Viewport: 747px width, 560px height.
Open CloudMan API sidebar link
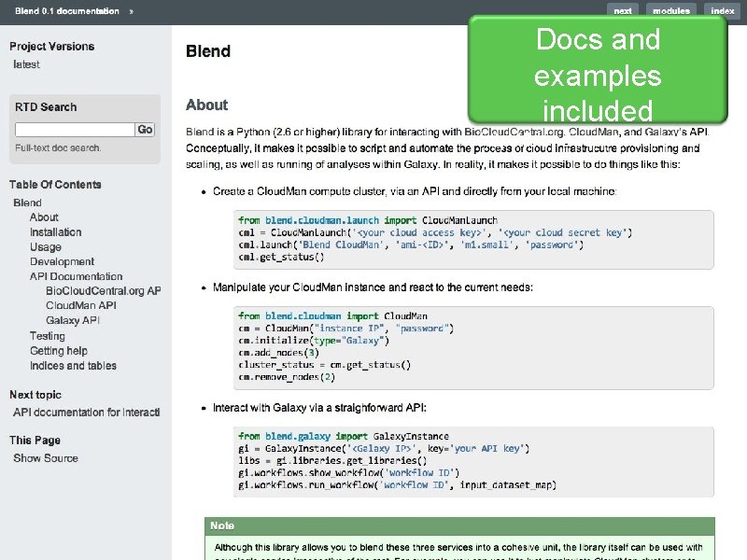pos(81,305)
